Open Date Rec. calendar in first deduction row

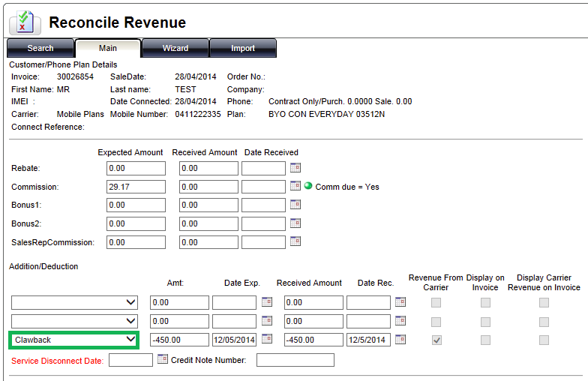click(x=400, y=301)
